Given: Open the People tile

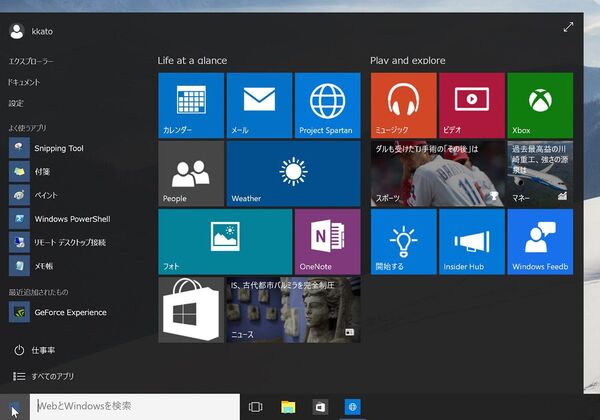Looking at the screenshot, I should point(191,174).
